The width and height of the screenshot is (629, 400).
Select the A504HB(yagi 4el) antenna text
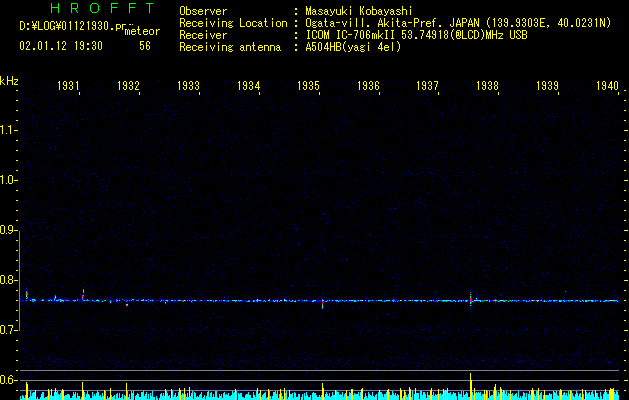[353, 47]
